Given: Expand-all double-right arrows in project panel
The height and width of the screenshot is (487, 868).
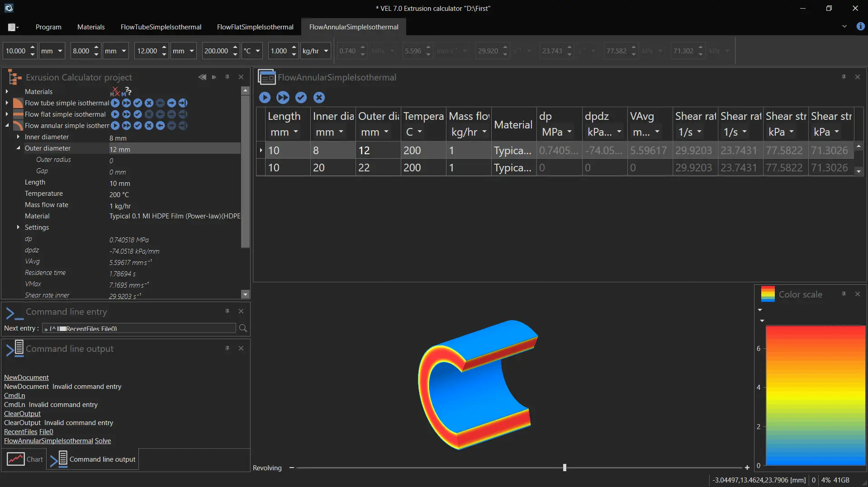Looking at the screenshot, I should (x=214, y=77).
